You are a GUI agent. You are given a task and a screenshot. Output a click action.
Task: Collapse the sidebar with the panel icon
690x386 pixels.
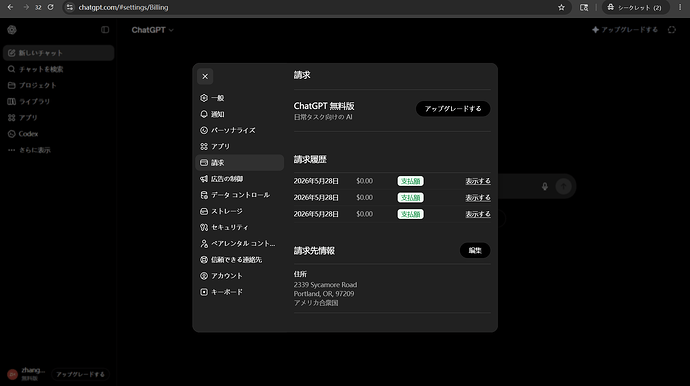105,30
